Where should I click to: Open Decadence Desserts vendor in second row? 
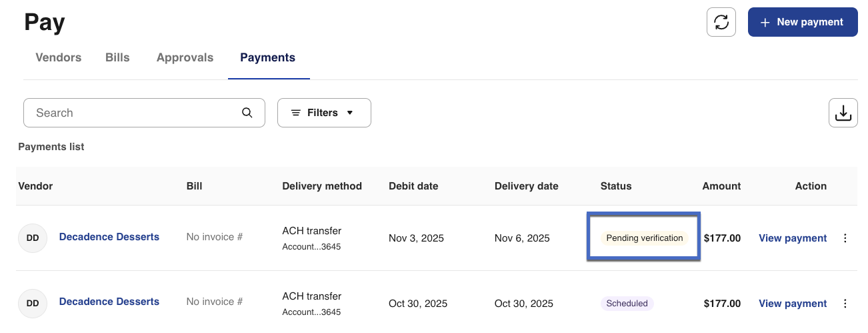click(109, 302)
